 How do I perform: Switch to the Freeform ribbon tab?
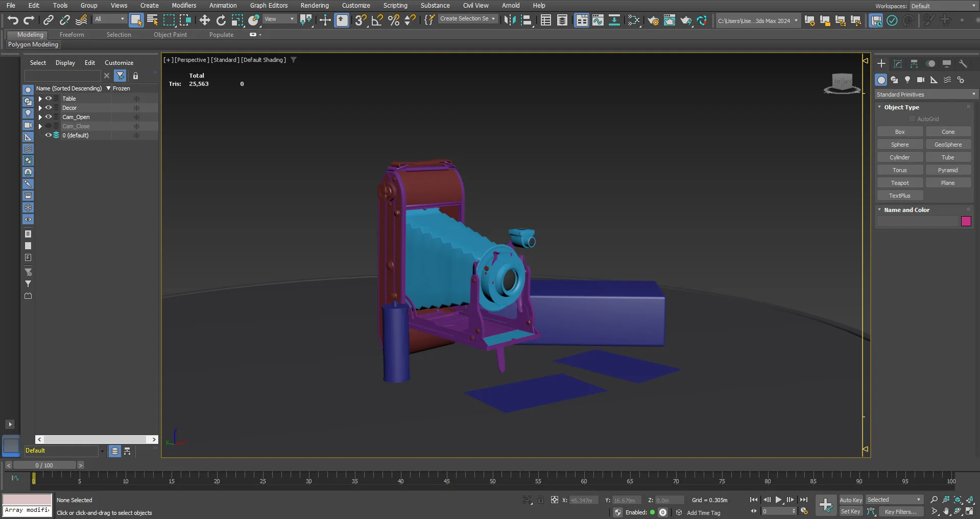pos(72,35)
